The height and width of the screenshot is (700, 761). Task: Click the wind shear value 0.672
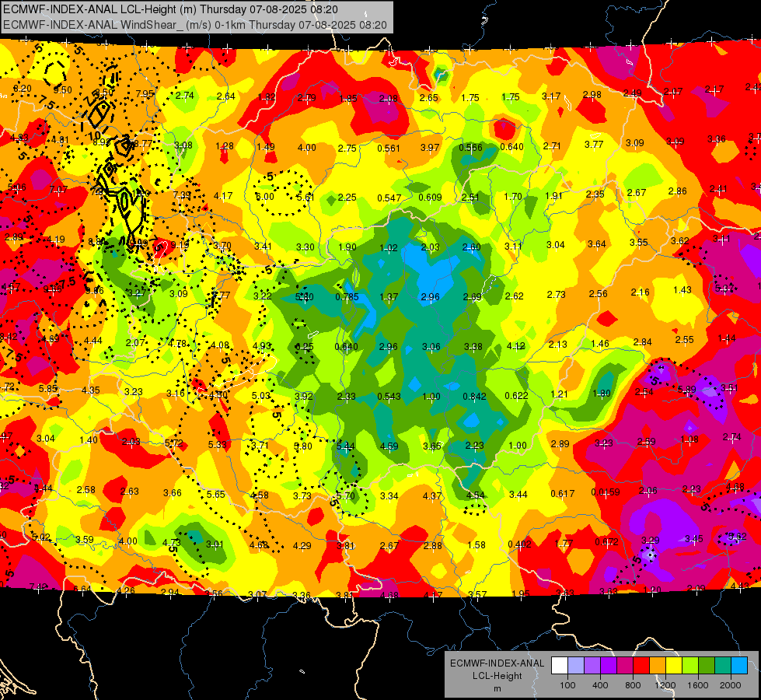(x=606, y=541)
